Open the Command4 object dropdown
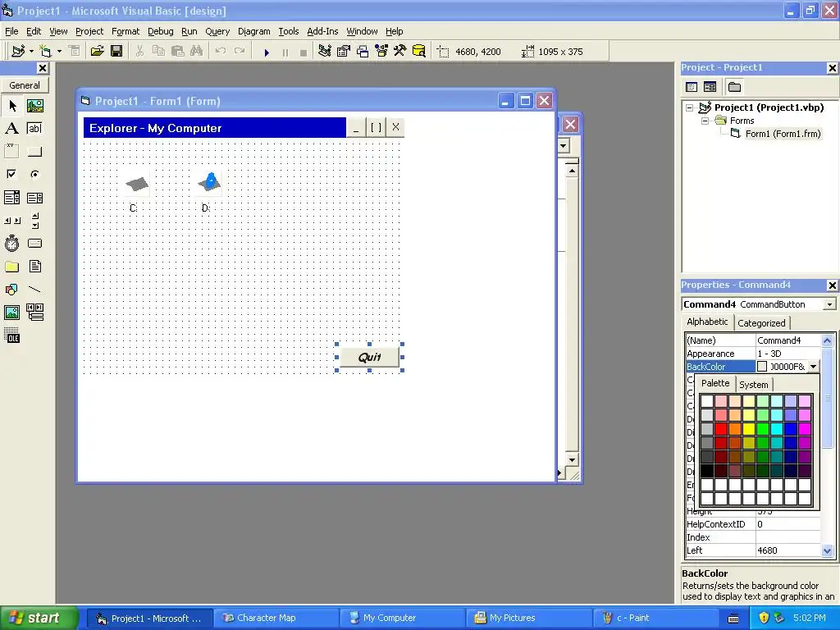840x630 pixels. (x=829, y=304)
